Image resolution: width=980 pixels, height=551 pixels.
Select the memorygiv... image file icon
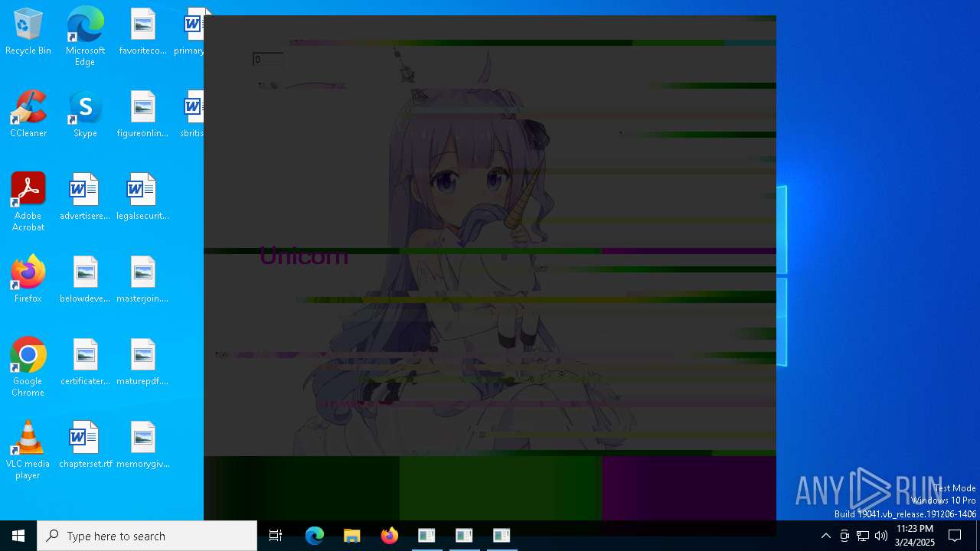click(142, 445)
